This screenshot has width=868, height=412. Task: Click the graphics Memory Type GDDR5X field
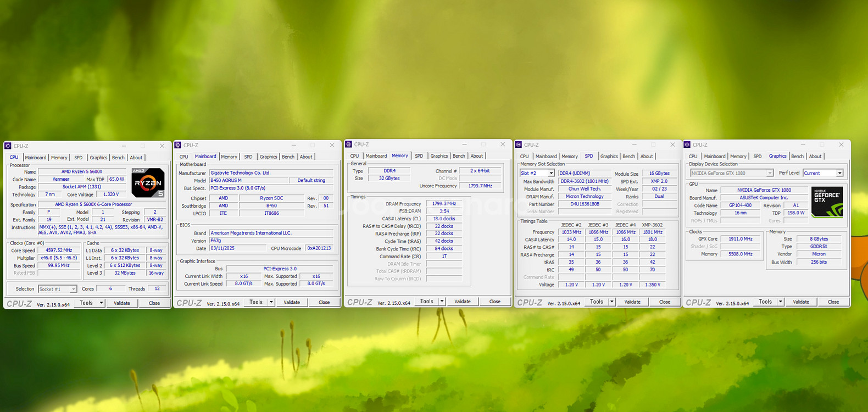(819, 247)
